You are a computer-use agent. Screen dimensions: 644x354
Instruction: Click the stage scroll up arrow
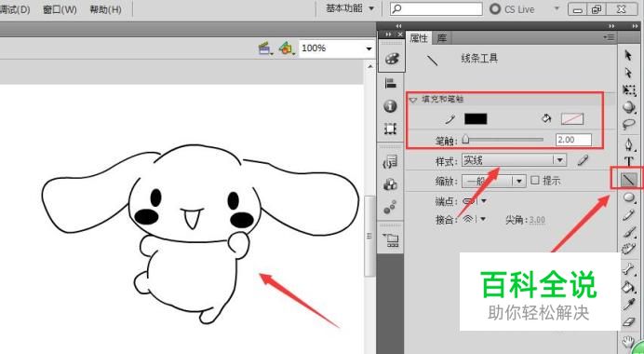369,66
